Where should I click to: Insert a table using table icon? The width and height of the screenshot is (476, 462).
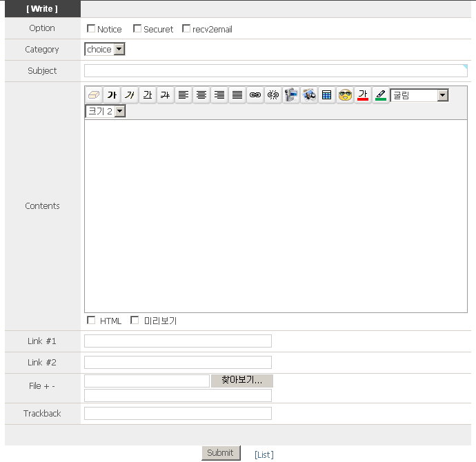[327, 95]
